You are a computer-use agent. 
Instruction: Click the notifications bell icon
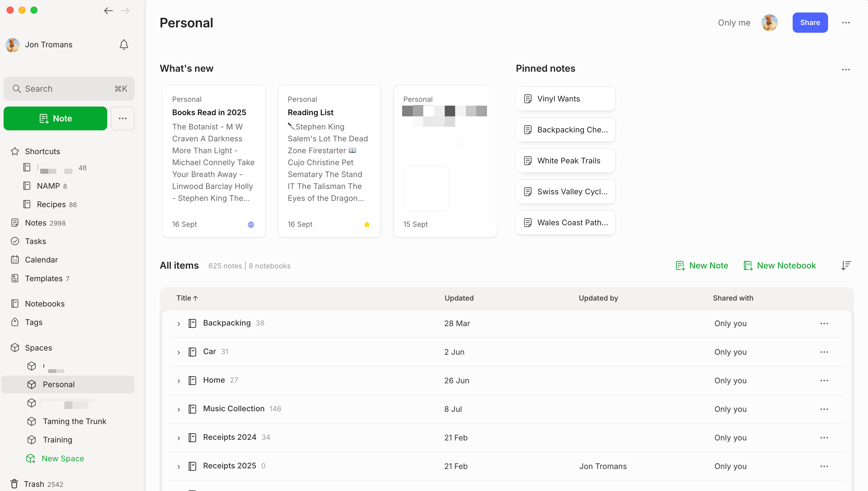point(124,45)
